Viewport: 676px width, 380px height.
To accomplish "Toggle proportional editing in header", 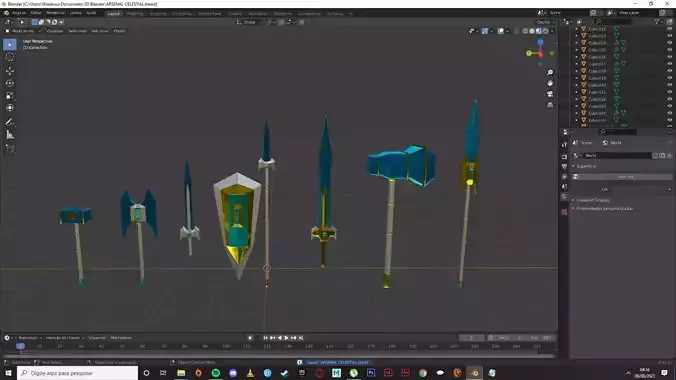I will pyautogui.click(x=301, y=22).
